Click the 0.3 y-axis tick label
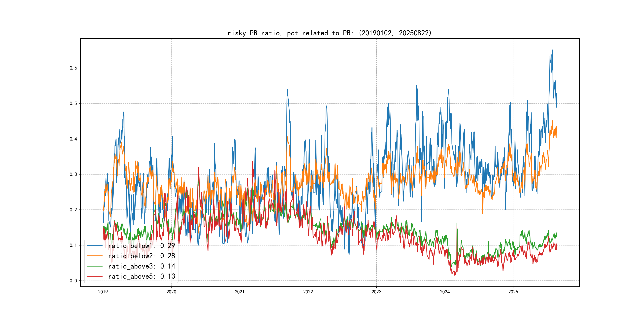This screenshot has height=322, width=644. (73, 174)
